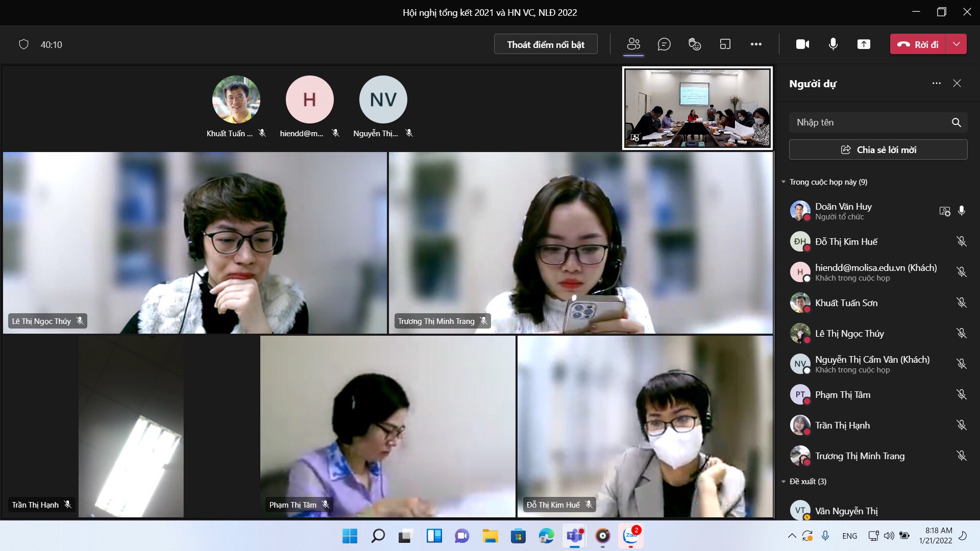
Task: Open more options menu in Người dự panel
Action: pos(936,83)
